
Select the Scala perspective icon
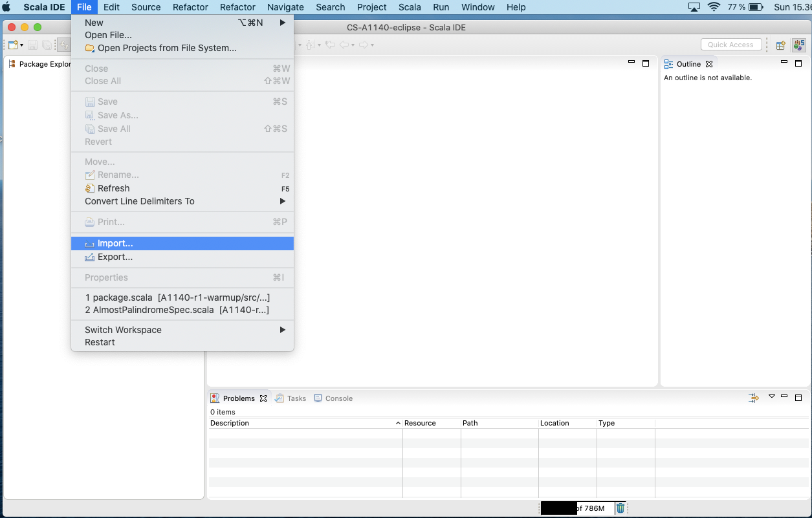800,45
